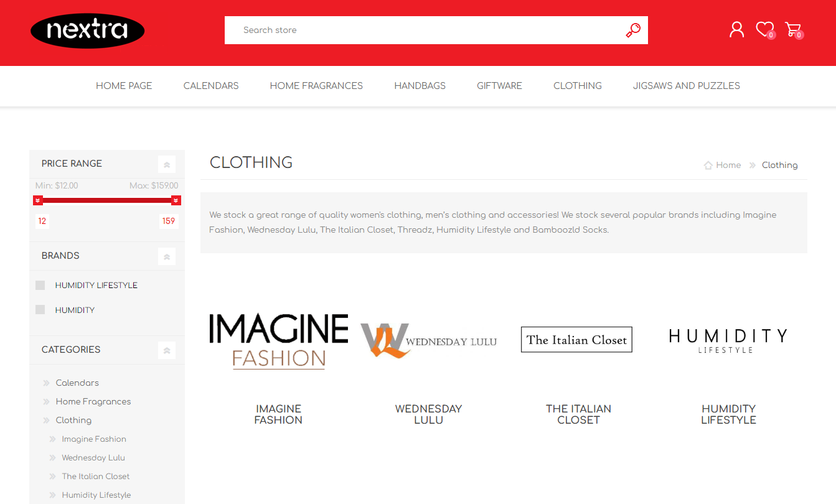This screenshot has width=836, height=504.
Task: Click the Wednesday Lulu logo image
Action: pos(428,341)
